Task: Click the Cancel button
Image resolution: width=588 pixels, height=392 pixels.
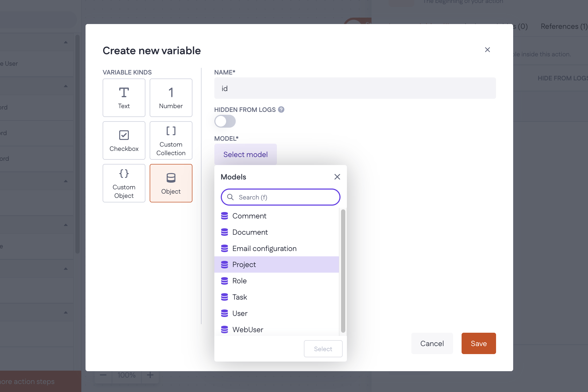Action: coord(432,343)
